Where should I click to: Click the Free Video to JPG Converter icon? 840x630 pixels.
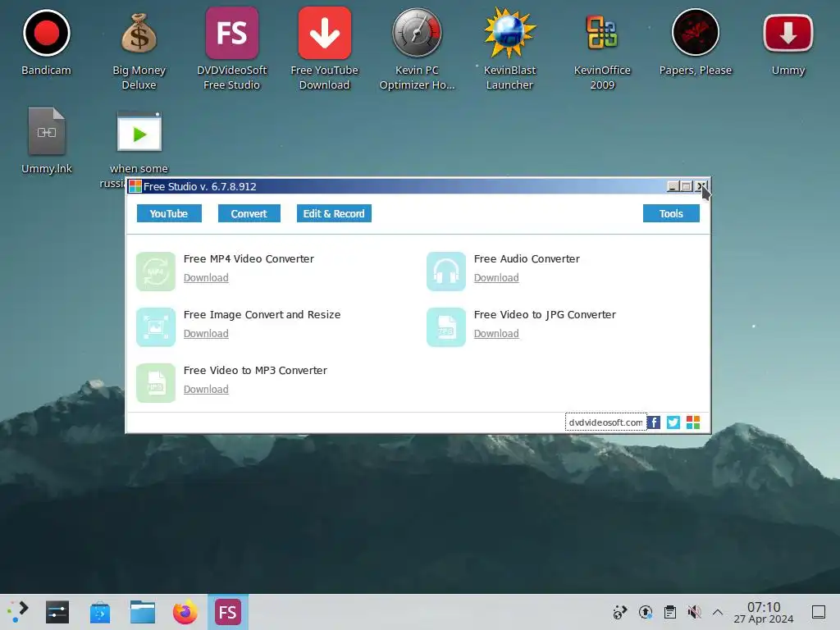pos(446,327)
